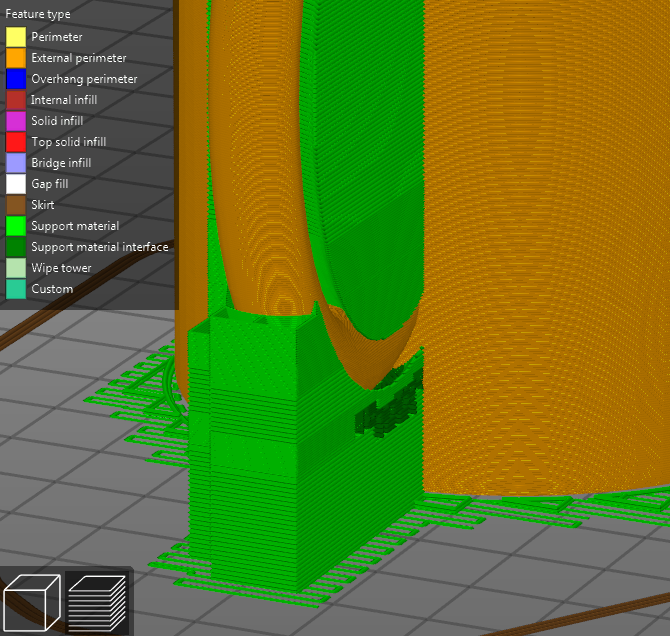Select the "Overhang perimeter" legend label

[84, 79]
